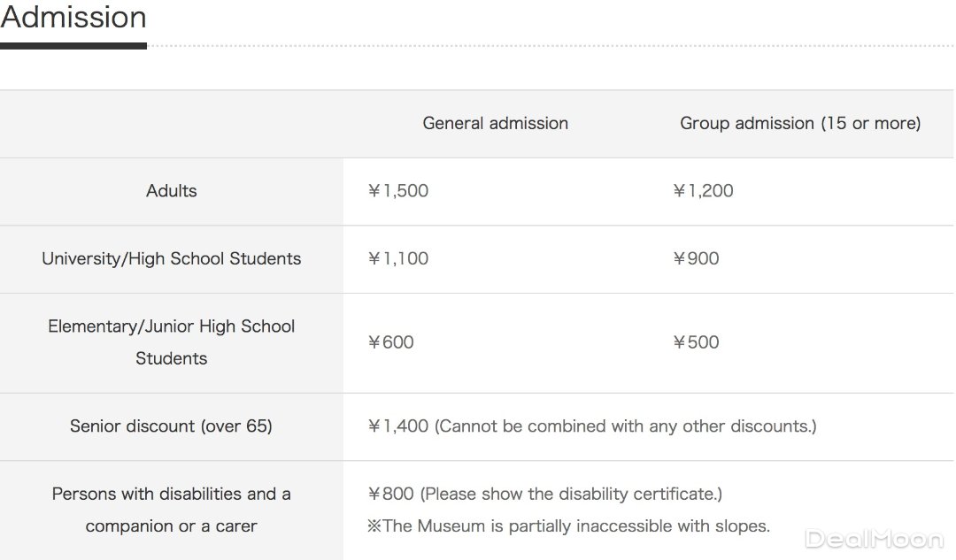
Task: Click the Adults row label
Action: [x=171, y=191]
